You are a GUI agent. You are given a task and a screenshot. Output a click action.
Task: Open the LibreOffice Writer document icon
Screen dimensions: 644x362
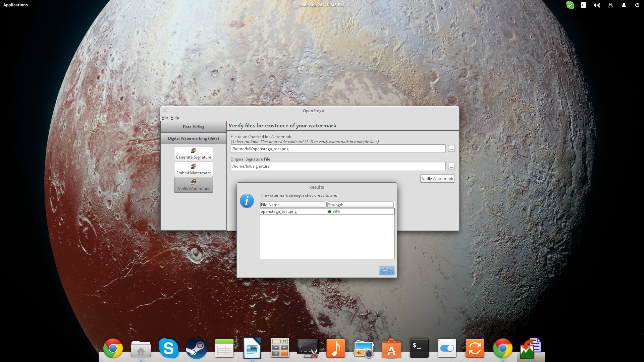[x=252, y=348]
